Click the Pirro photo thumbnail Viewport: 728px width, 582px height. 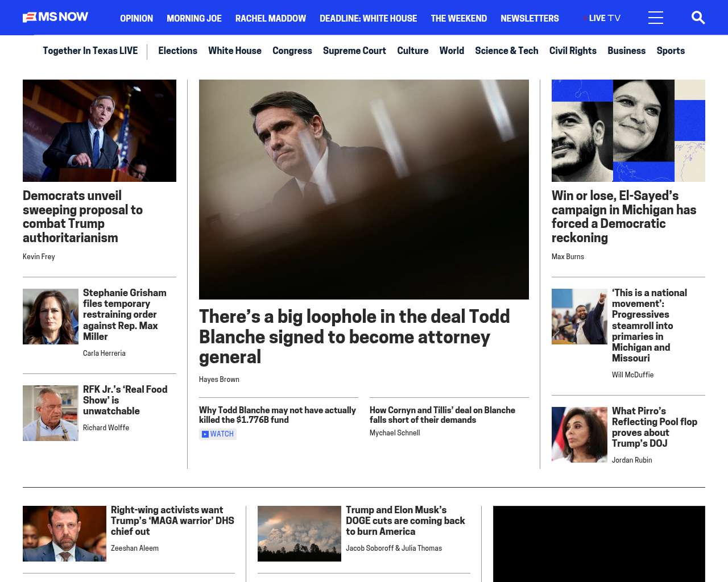[580, 435]
